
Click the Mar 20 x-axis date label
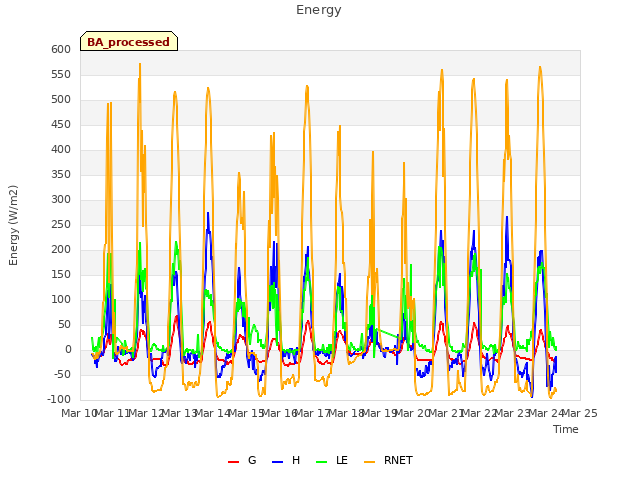point(413,413)
